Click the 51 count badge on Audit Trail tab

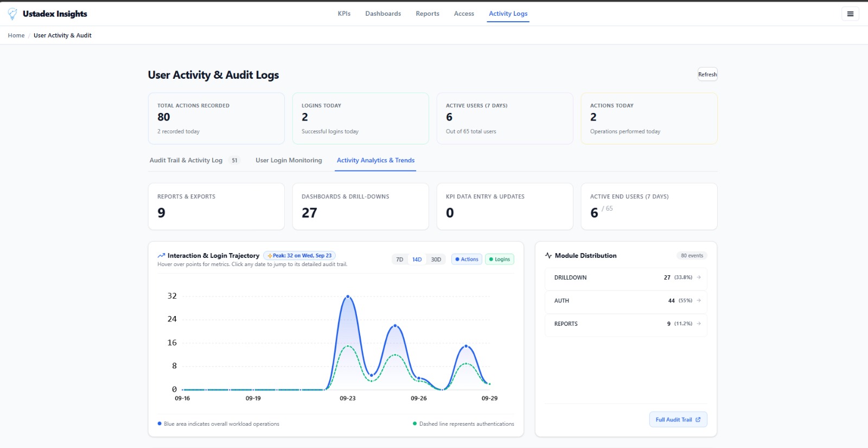(x=234, y=160)
